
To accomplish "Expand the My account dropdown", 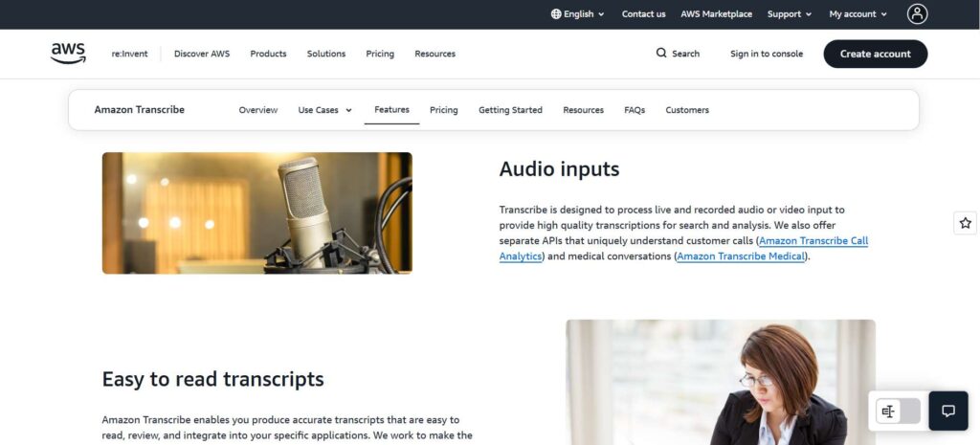I will (x=857, y=13).
